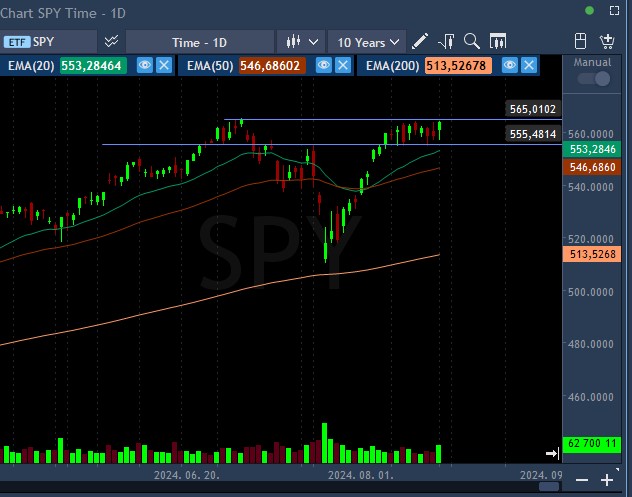Zoom out with the minus button
This screenshot has height=497, width=632.
click(582, 480)
